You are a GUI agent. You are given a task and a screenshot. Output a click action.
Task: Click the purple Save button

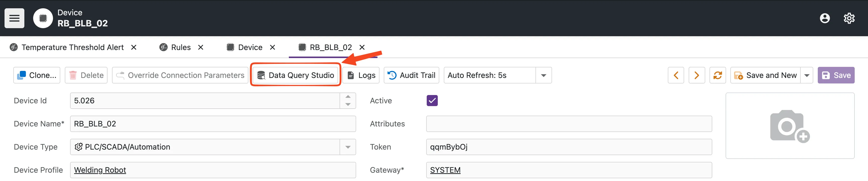836,75
